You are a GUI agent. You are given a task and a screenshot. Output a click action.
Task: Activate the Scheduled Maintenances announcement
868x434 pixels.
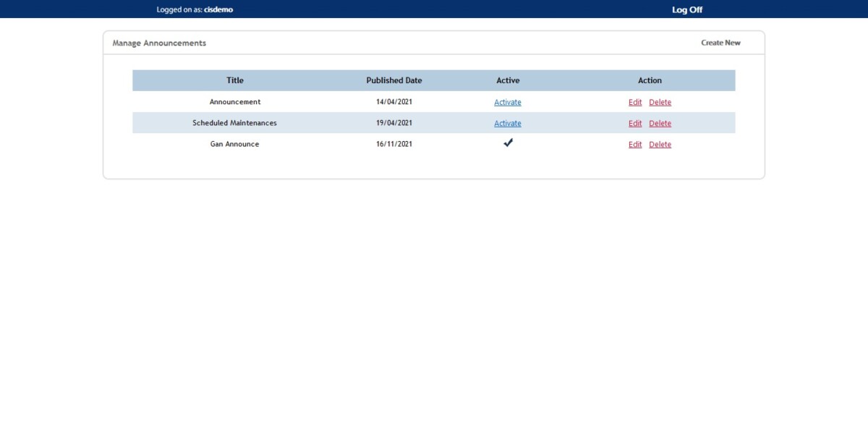click(507, 123)
